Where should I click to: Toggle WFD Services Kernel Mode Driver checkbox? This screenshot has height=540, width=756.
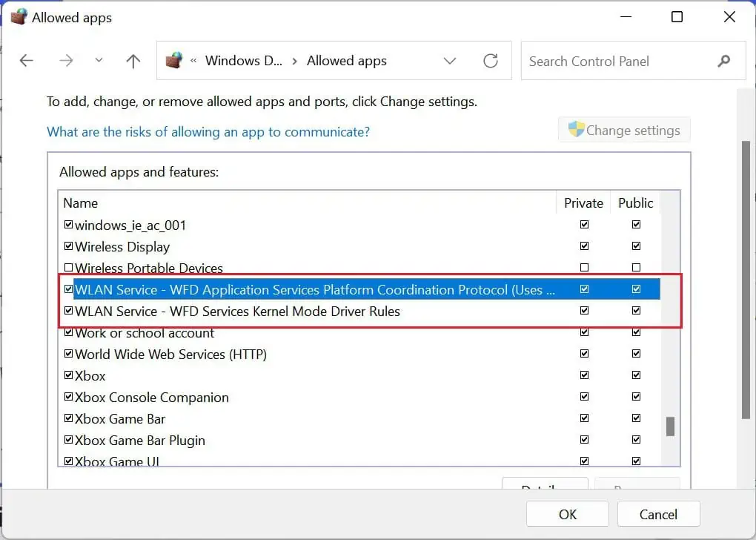click(68, 310)
